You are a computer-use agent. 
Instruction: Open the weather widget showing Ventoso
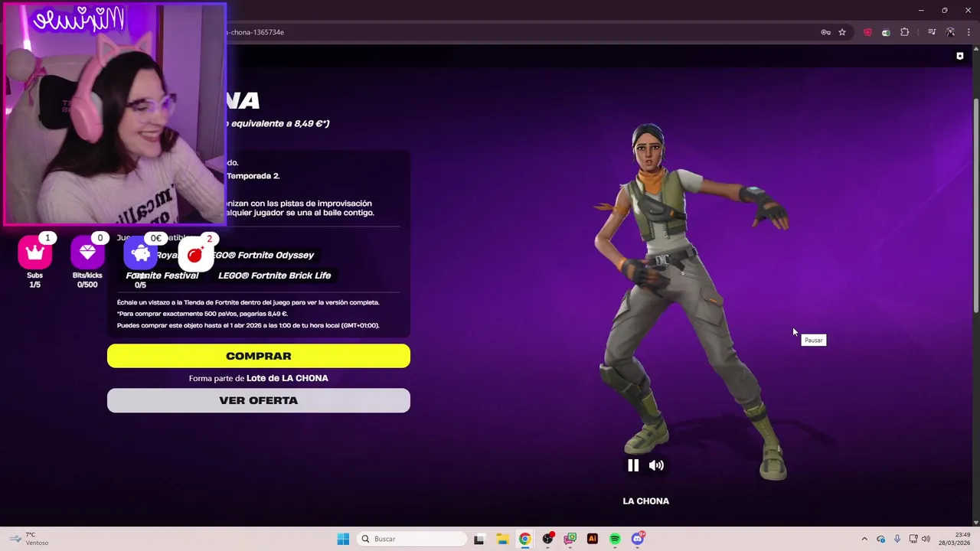[31, 539]
